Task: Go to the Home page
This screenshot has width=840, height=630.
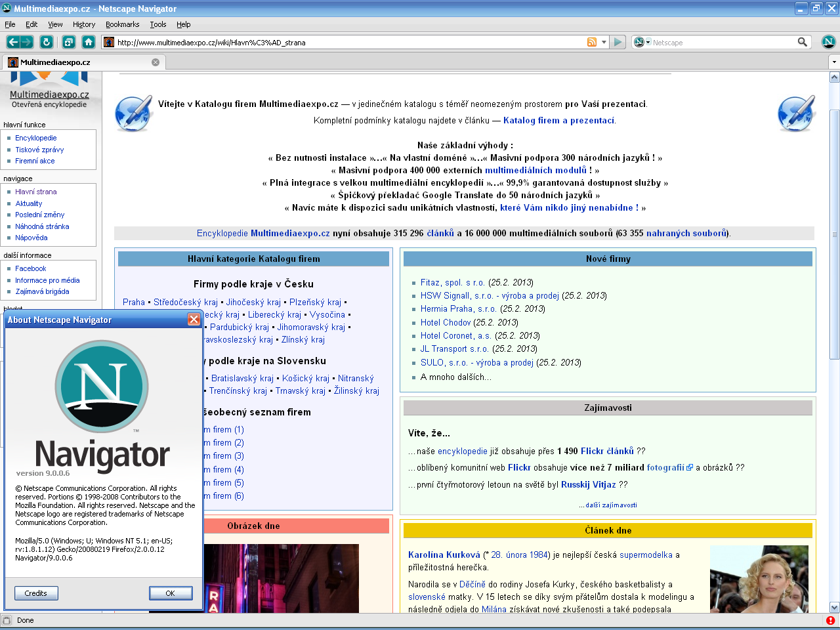Action: pos(89,42)
